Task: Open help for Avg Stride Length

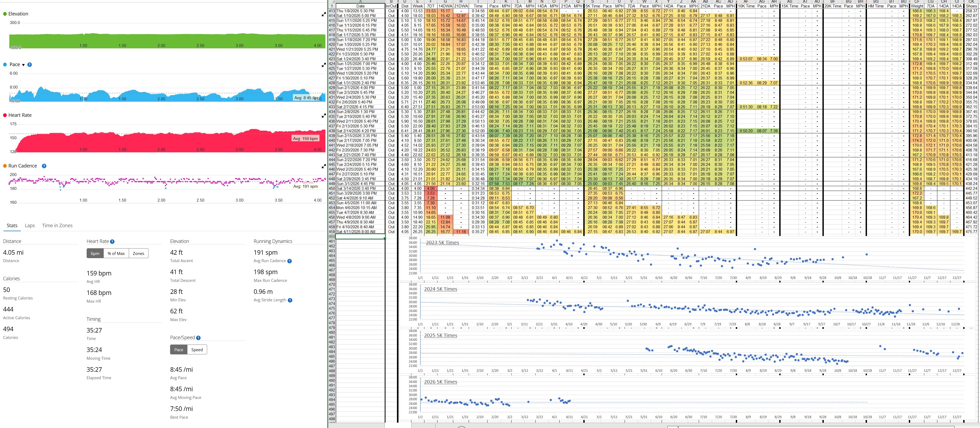Action: (290, 300)
